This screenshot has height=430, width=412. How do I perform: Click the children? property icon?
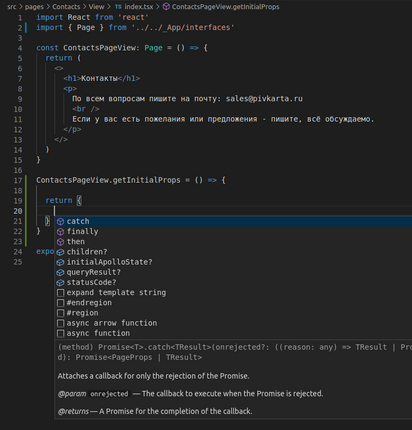[x=60, y=252]
